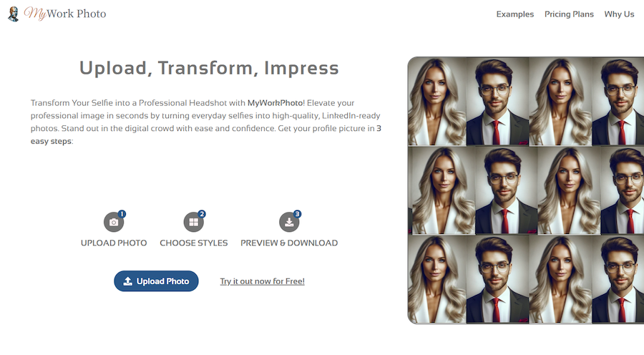Select the UPLOAD PHOTO step label

pyautogui.click(x=114, y=243)
